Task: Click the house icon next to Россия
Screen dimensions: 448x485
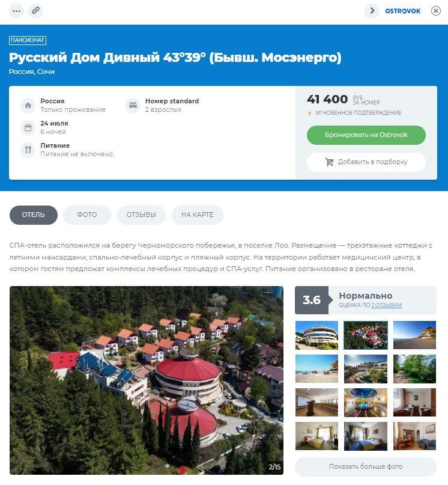Action: pos(28,105)
